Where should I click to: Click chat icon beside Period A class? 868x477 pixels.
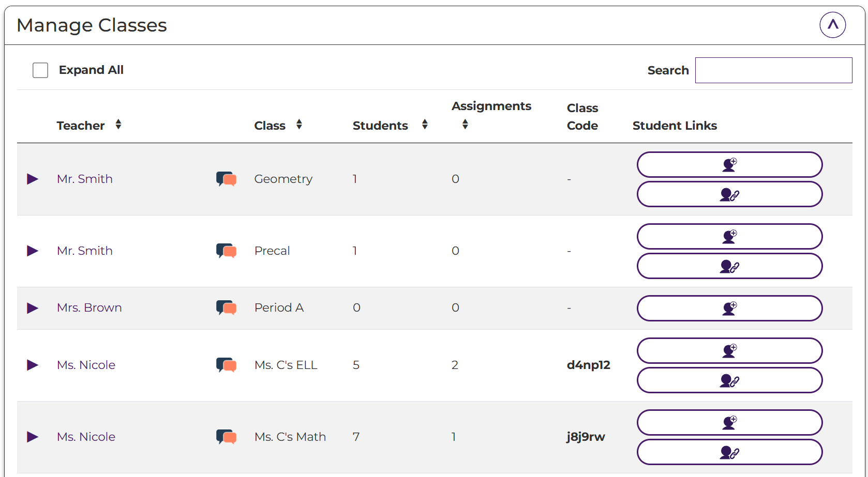click(226, 307)
